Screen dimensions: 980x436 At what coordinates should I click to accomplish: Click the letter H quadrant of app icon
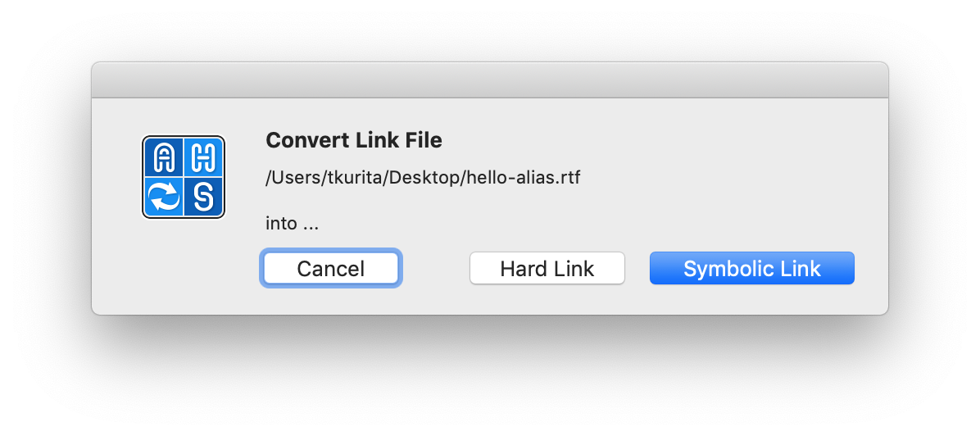click(203, 157)
